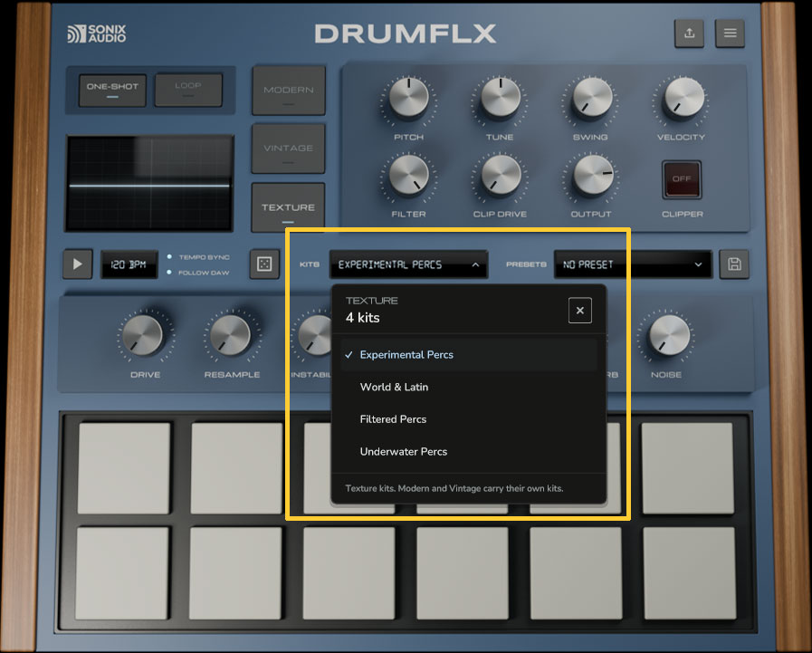Open the No Preset dropdown
This screenshot has width=812, height=653.
coord(633,264)
